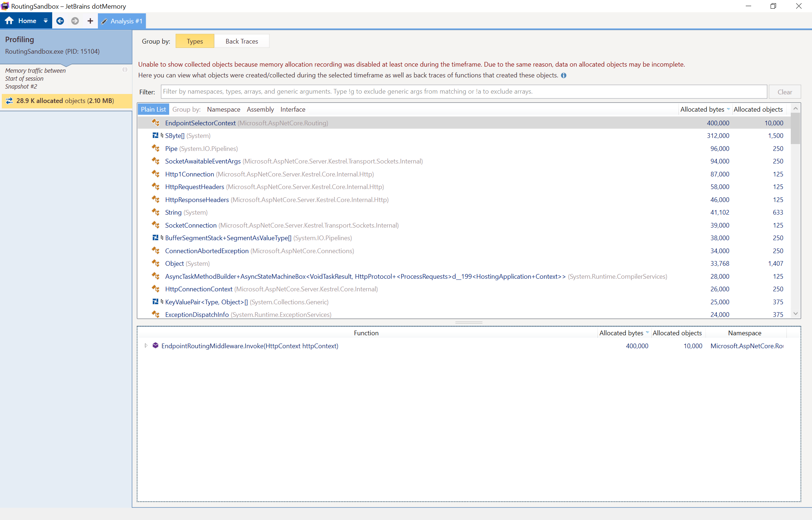Screen dimensions: 812x520
Task: Go back with the left arrow button
Action: pyautogui.click(x=60, y=21)
